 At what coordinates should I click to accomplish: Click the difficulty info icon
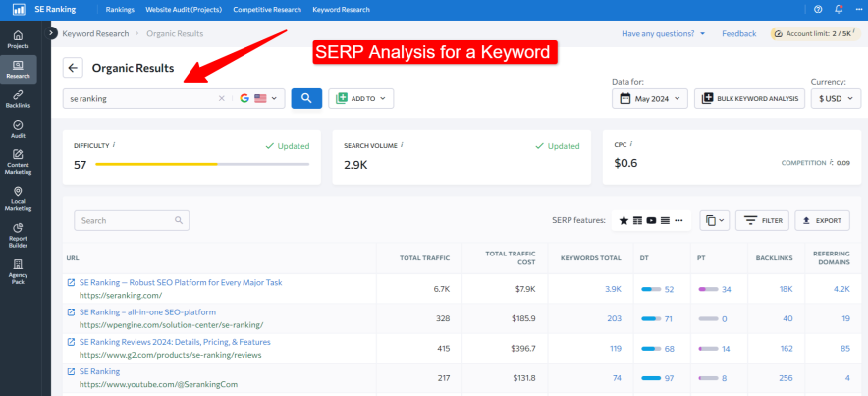114,145
